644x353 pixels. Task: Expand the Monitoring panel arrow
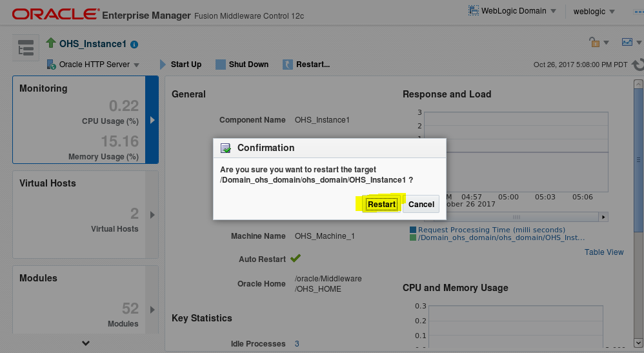[x=152, y=120]
